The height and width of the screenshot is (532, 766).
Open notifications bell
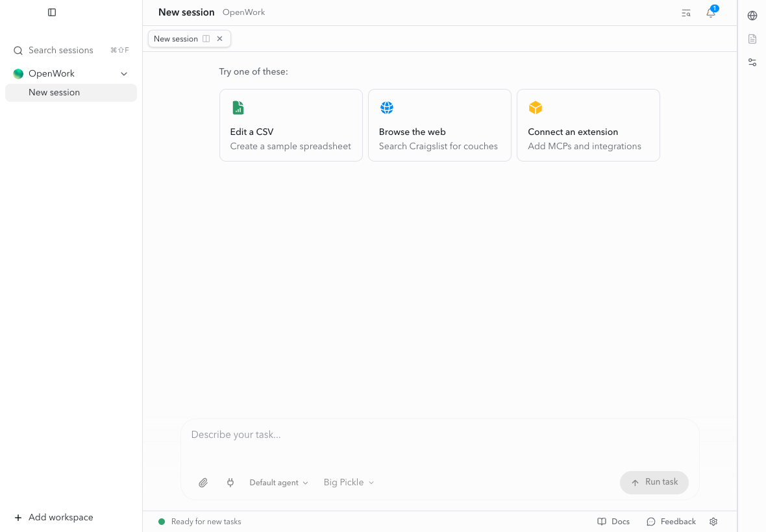pos(711,13)
